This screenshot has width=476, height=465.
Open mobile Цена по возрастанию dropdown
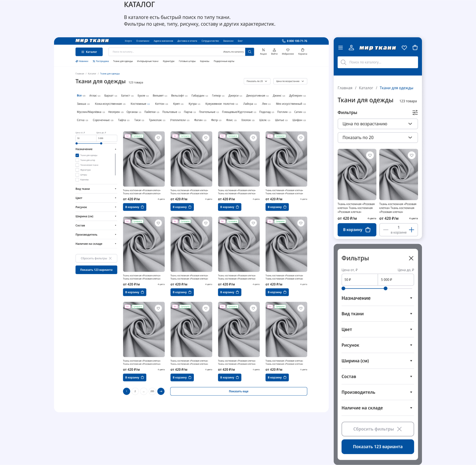377,124
